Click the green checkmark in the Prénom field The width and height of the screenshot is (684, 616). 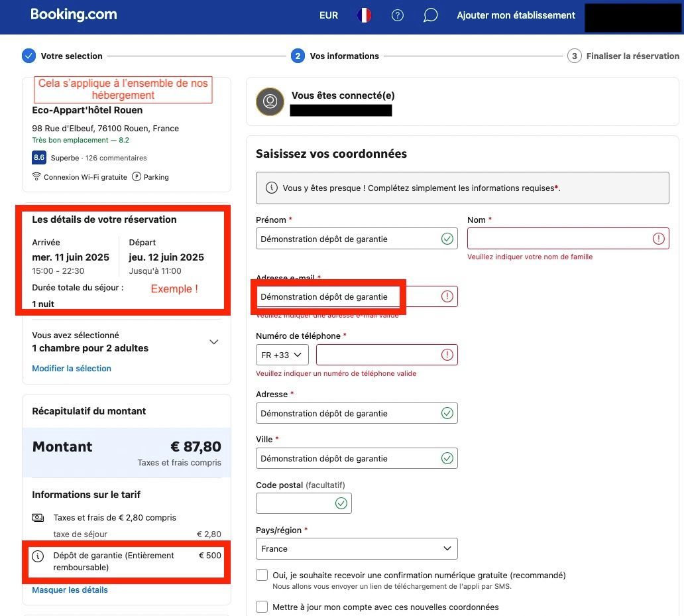click(447, 239)
